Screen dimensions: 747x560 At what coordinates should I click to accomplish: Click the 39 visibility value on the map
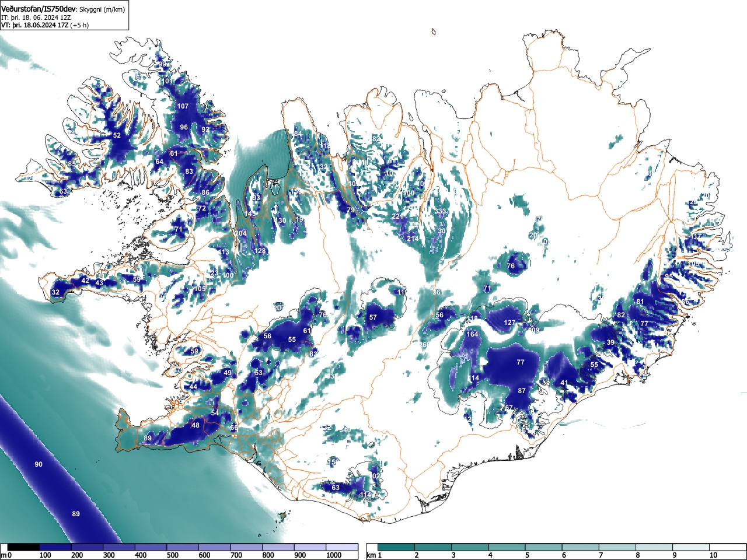coord(610,342)
